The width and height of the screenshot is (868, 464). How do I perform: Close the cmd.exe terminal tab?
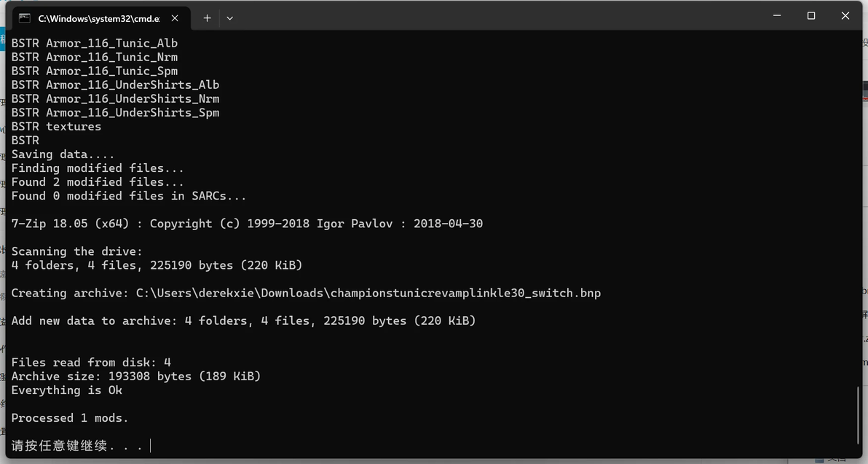175,18
